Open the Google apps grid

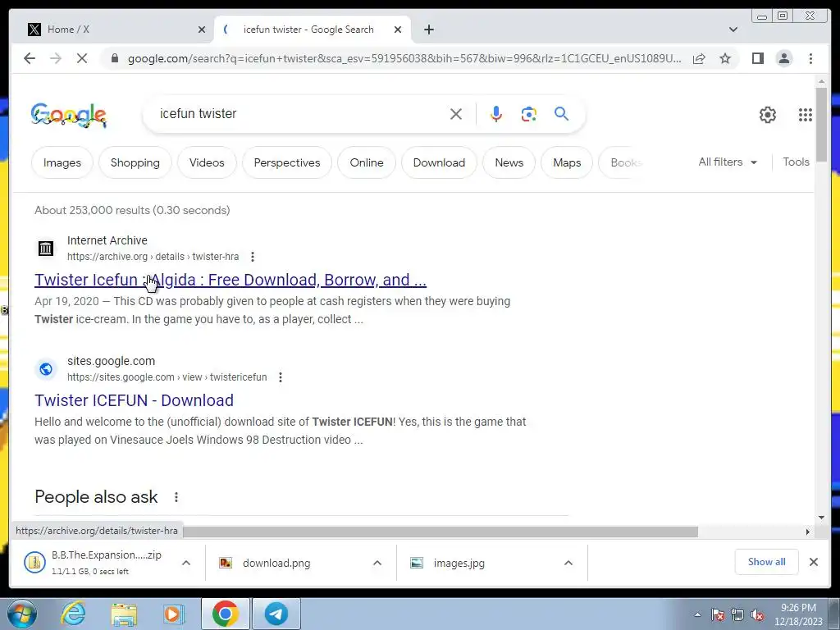(x=806, y=115)
